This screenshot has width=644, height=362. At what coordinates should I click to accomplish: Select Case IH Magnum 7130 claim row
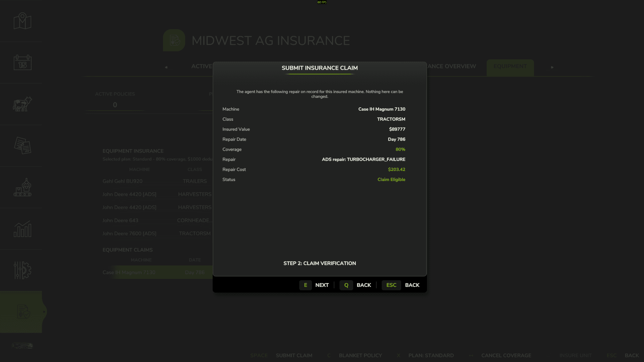pyautogui.click(x=158, y=272)
